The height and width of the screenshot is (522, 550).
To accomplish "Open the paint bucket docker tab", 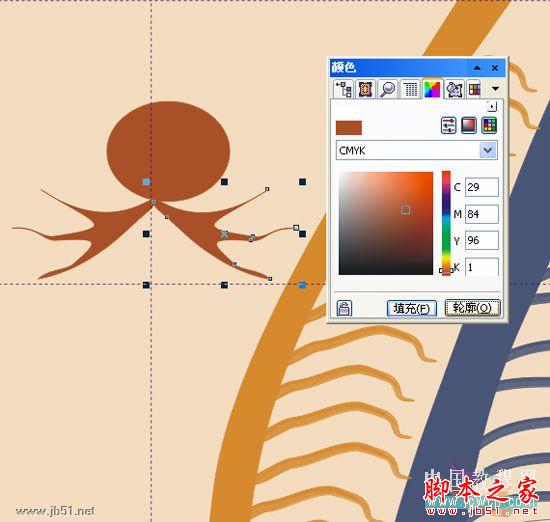I will [454, 89].
